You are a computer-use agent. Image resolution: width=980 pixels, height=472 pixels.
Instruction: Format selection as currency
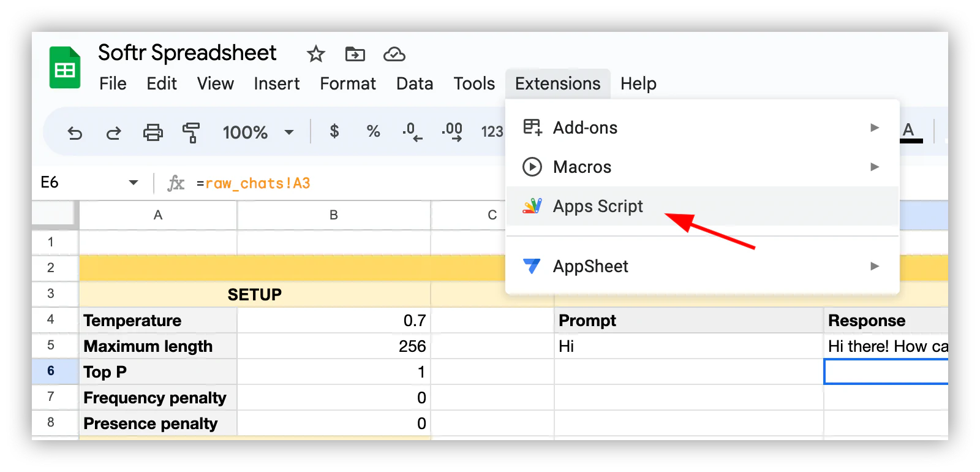pos(334,131)
